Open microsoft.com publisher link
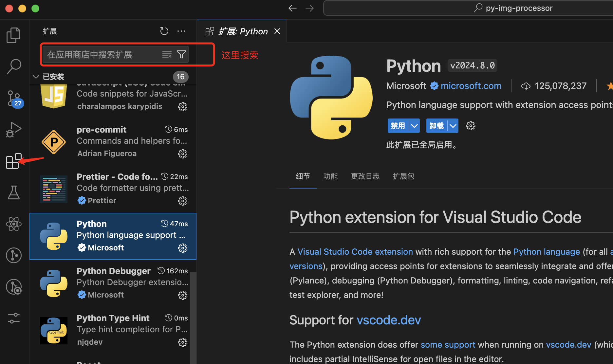613x364 pixels. pyautogui.click(x=471, y=86)
